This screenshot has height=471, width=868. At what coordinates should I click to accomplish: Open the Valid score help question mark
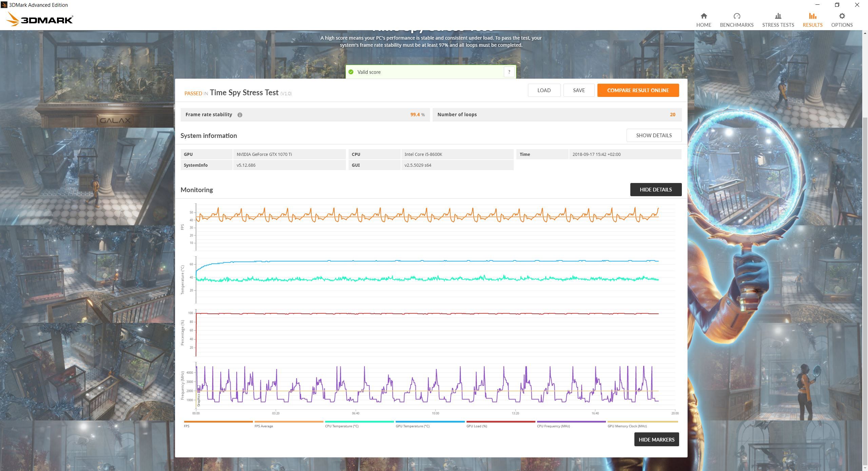pyautogui.click(x=509, y=72)
